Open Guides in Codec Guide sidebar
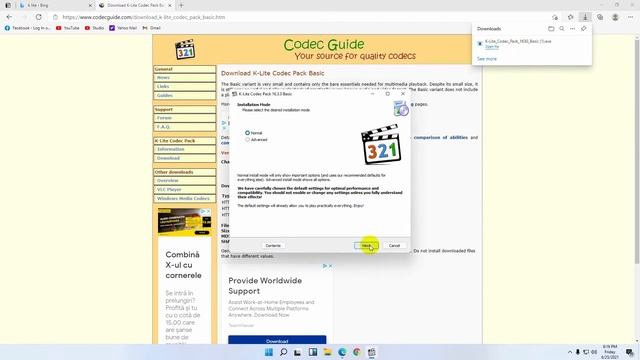 point(185,96)
